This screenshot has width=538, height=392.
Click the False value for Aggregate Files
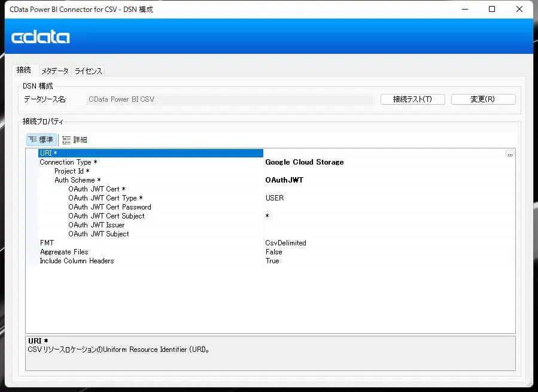tap(274, 251)
